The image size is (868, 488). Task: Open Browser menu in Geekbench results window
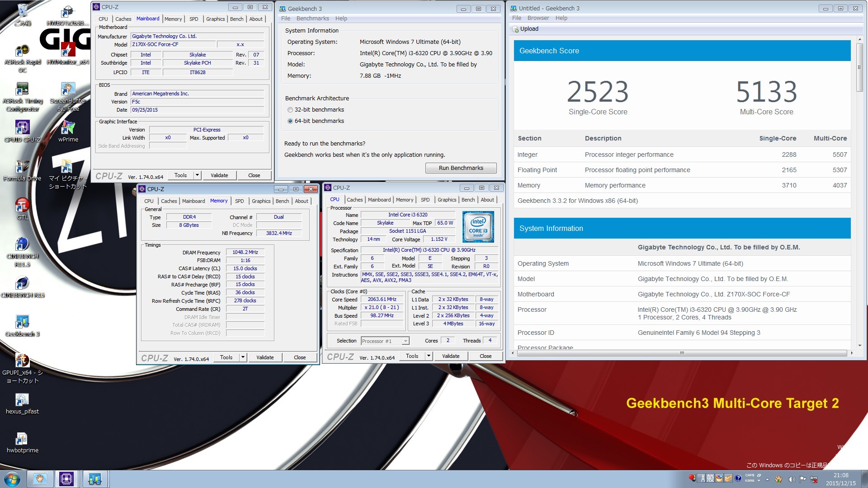click(538, 18)
